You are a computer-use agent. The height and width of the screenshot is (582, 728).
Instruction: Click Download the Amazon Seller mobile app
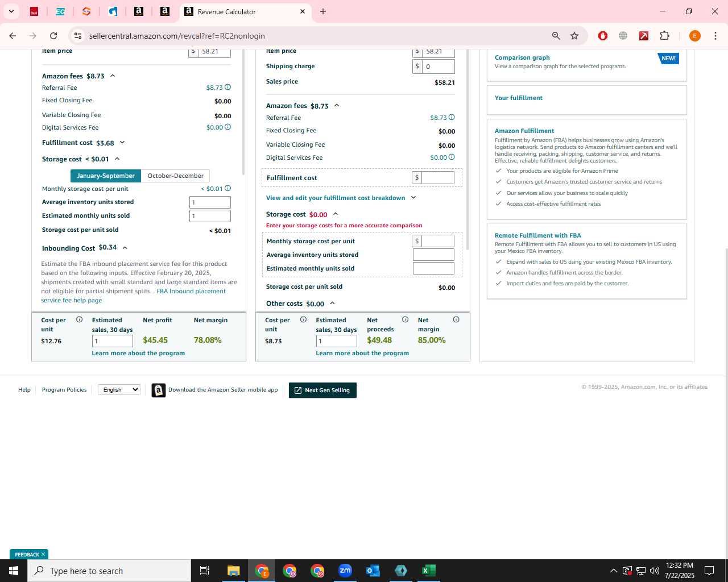(x=215, y=390)
